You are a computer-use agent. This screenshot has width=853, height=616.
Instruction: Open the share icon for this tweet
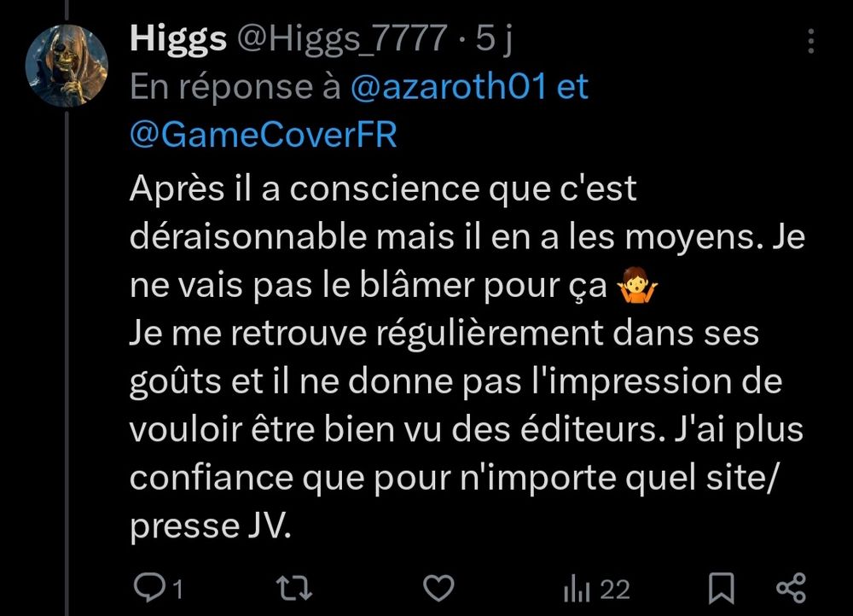point(791,588)
